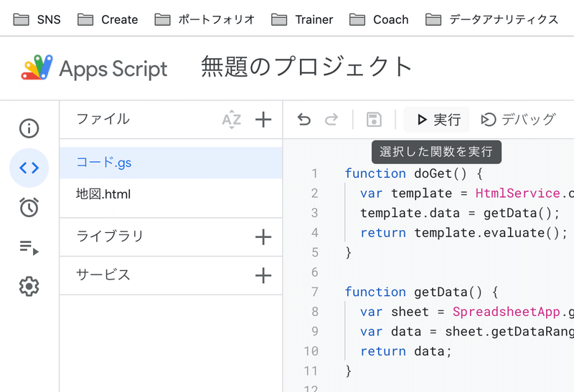The width and height of the screenshot is (574, 392).
Task: Open the Trainer bookmarks folder
Action: click(304, 19)
